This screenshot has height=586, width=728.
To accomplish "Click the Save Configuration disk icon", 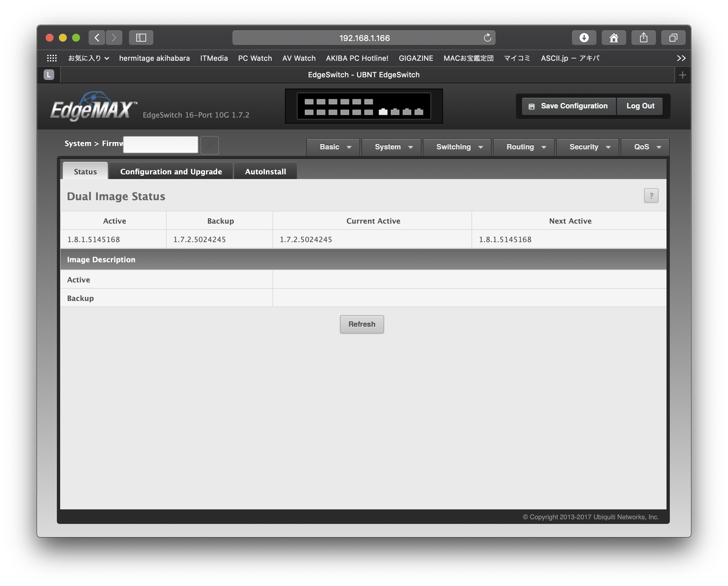I will [531, 106].
